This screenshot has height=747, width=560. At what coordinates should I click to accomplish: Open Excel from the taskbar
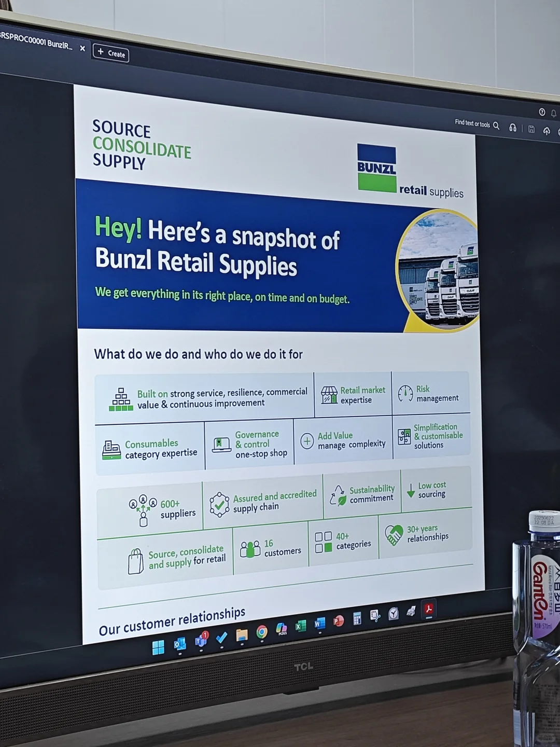tap(301, 626)
